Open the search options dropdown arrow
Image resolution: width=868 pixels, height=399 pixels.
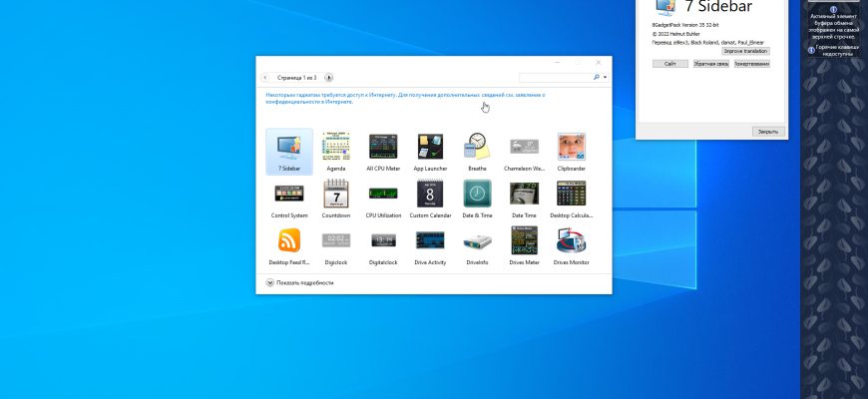(x=605, y=78)
